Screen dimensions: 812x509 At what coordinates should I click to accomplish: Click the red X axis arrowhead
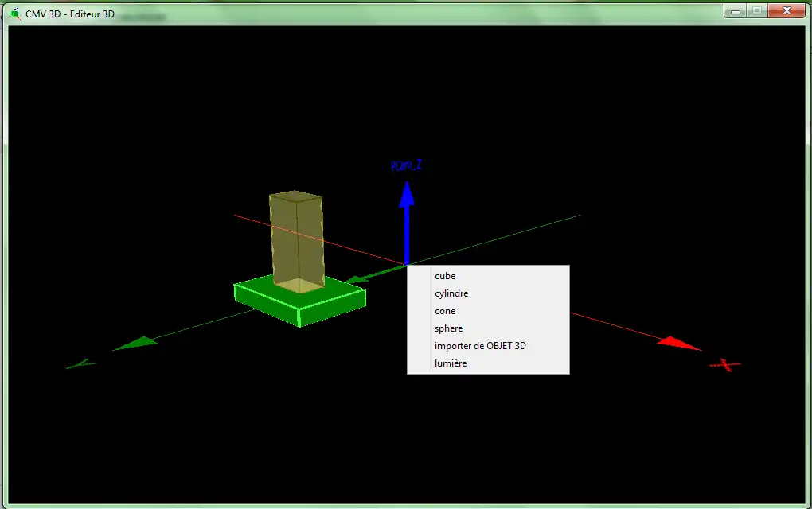pos(679,344)
